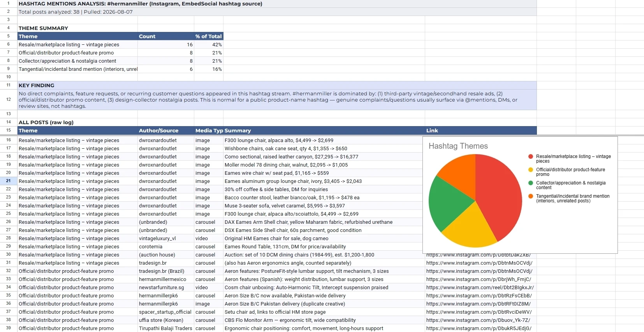This screenshot has width=644, height=332.
Task: Select row header 5
Action: coord(8,36)
